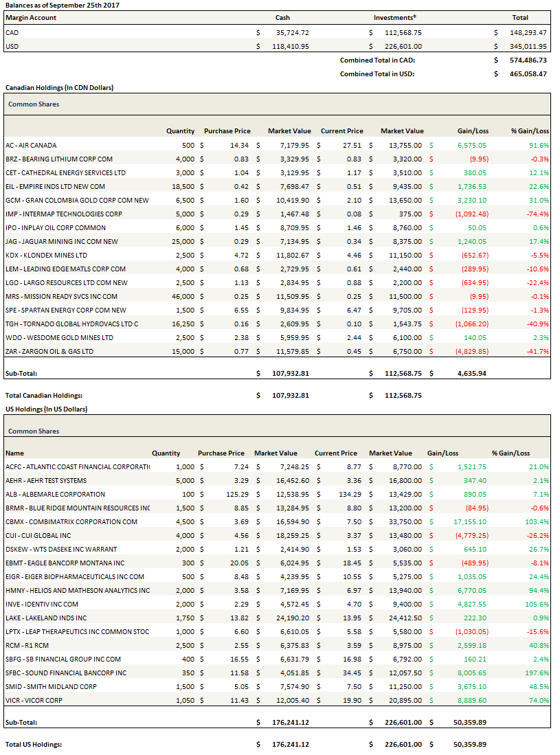Select the CAD cash amount 35,724.72
This screenshot has height=755, width=560.
coord(292,32)
